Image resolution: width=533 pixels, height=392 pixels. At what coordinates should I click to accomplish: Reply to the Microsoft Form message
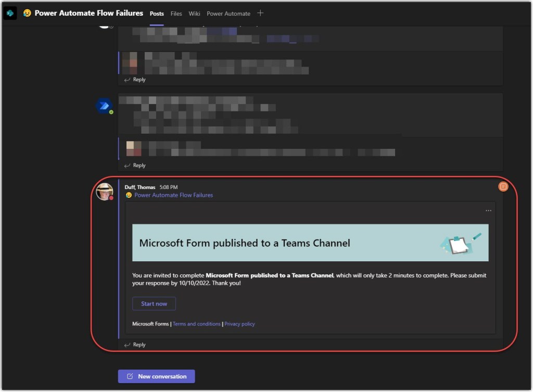135,345
